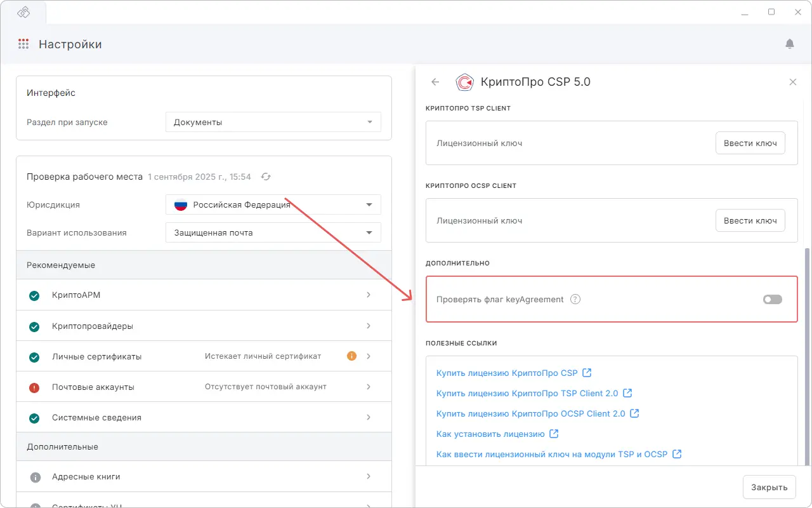Click the КриптоПро CSP logo in panel header
Screen dimensions: 812x508
click(465, 82)
